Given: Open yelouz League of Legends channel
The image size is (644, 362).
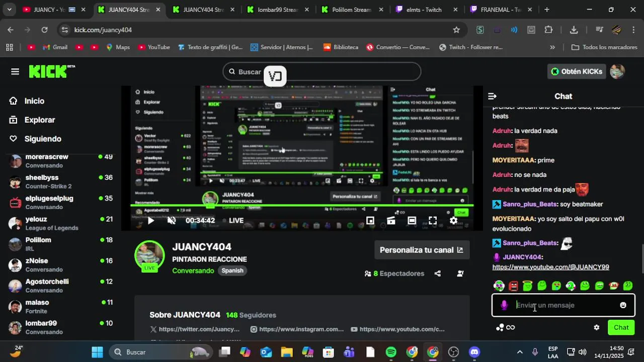Looking at the screenshot, I should pos(60,223).
